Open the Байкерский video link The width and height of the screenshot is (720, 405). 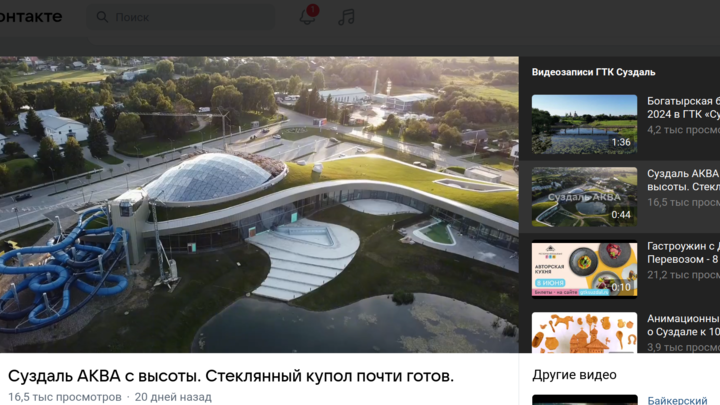point(677,400)
